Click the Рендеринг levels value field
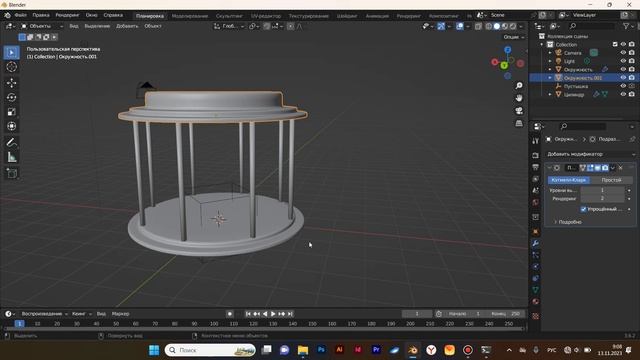640x360 pixels. click(602, 198)
